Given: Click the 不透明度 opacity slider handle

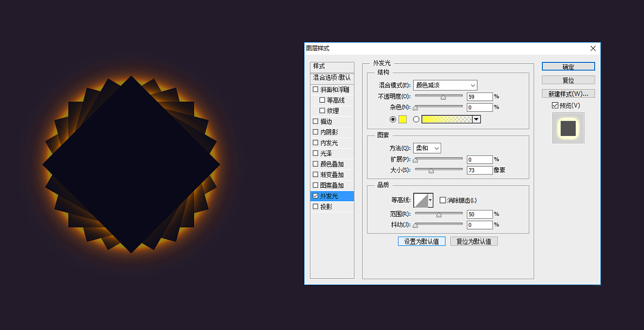Looking at the screenshot, I should [x=443, y=98].
